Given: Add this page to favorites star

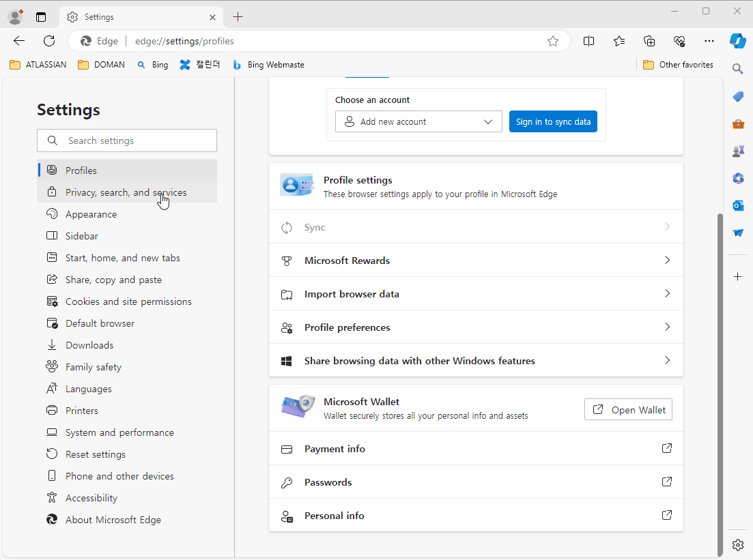Looking at the screenshot, I should click(553, 41).
